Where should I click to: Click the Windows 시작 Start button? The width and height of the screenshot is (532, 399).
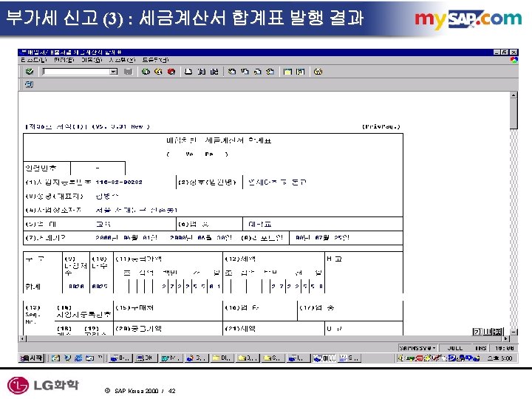[32, 358]
